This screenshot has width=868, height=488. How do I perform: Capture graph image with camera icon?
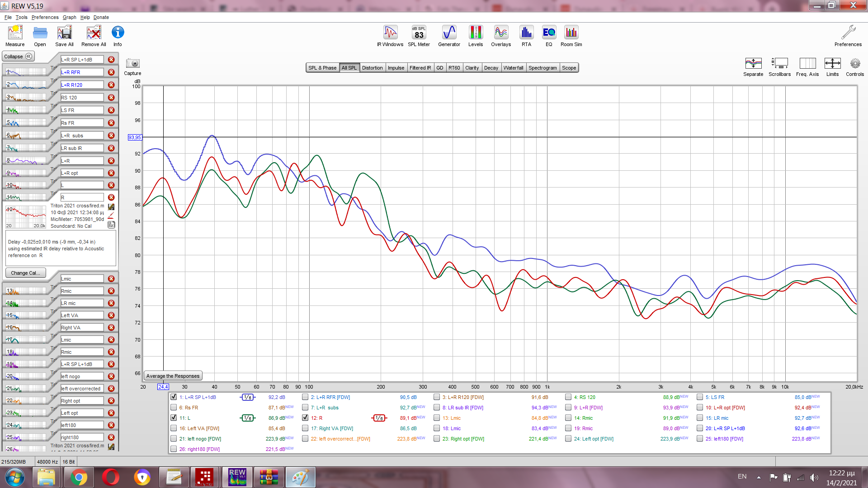pyautogui.click(x=132, y=66)
